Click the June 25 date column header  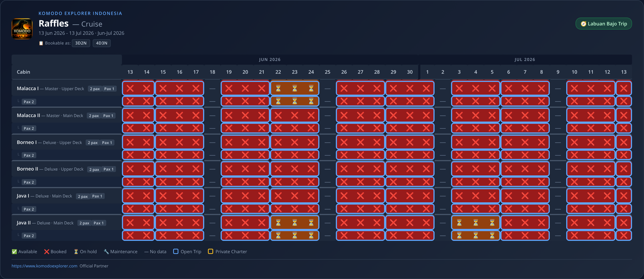pyautogui.click(x=327, y=72)
